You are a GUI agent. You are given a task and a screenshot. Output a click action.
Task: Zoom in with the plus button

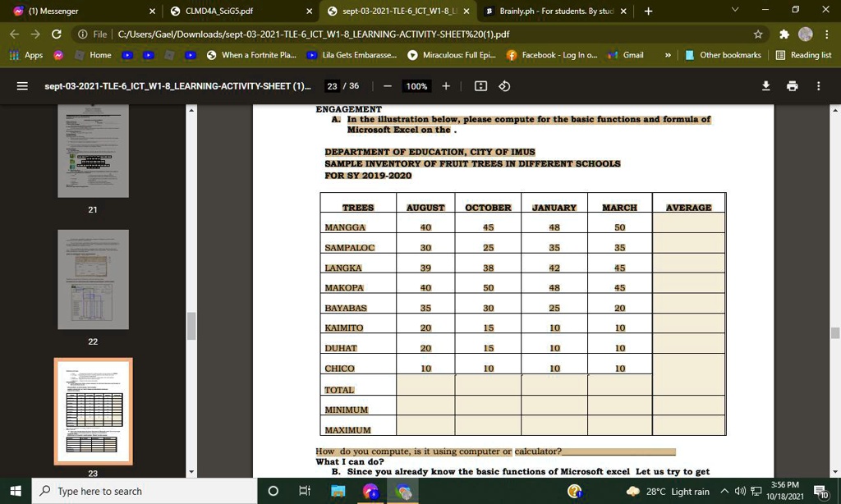point(446,86)
